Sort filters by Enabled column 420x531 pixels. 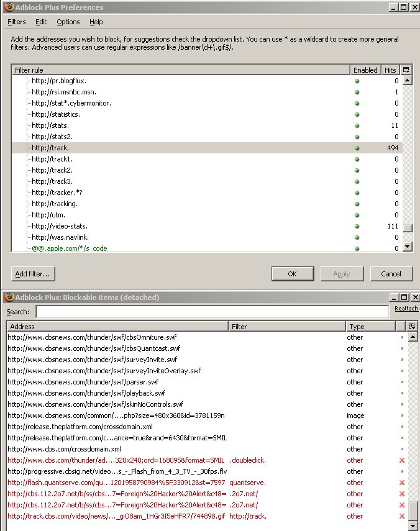(365, 70)
